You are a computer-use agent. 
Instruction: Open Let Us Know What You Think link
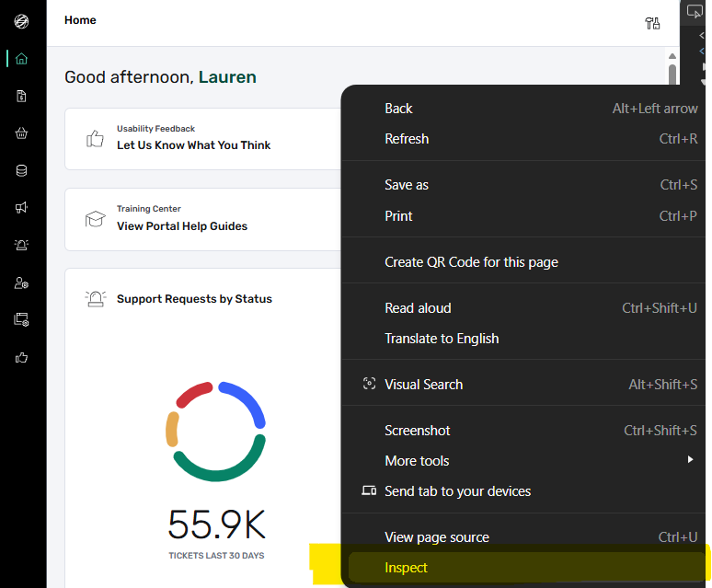pos(193,145)
